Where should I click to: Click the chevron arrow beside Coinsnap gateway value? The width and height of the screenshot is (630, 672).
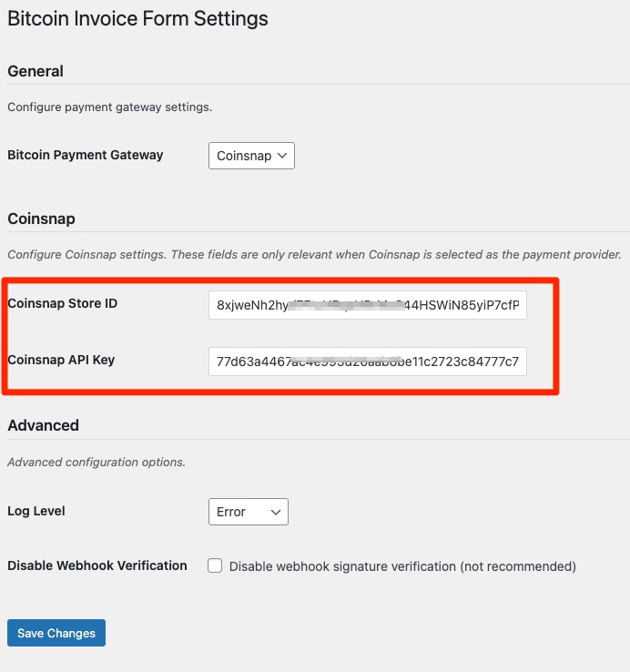[x=283, y=156]
